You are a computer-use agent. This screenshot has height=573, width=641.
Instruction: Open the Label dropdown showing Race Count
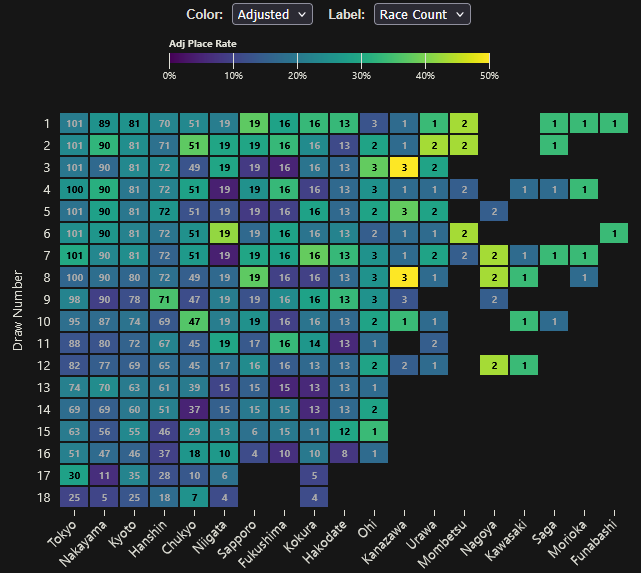point(422,14)
